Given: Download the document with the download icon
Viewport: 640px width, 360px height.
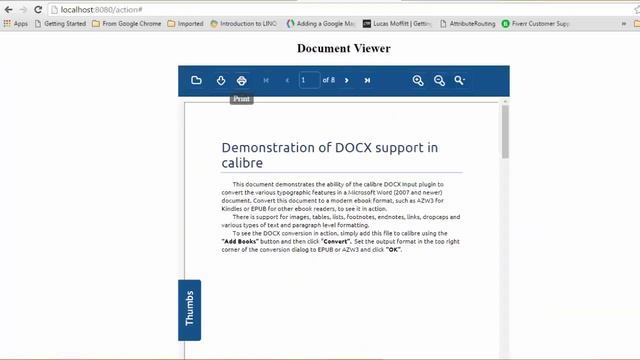Looking at the screenshot, I should (221, 80).
